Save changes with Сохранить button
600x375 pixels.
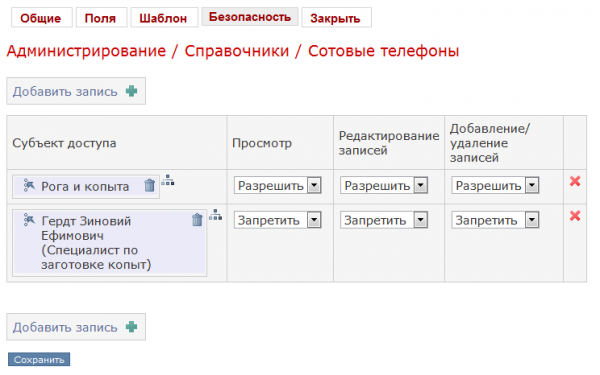[x=39, y=359]
